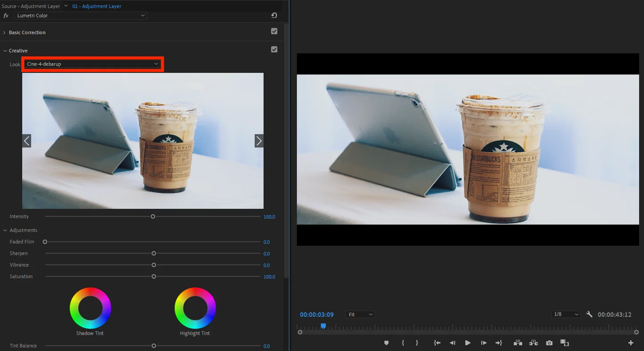Toggle the Creative section checkbox
Viewport: 644px width, 351px height.
coord(274,49)
